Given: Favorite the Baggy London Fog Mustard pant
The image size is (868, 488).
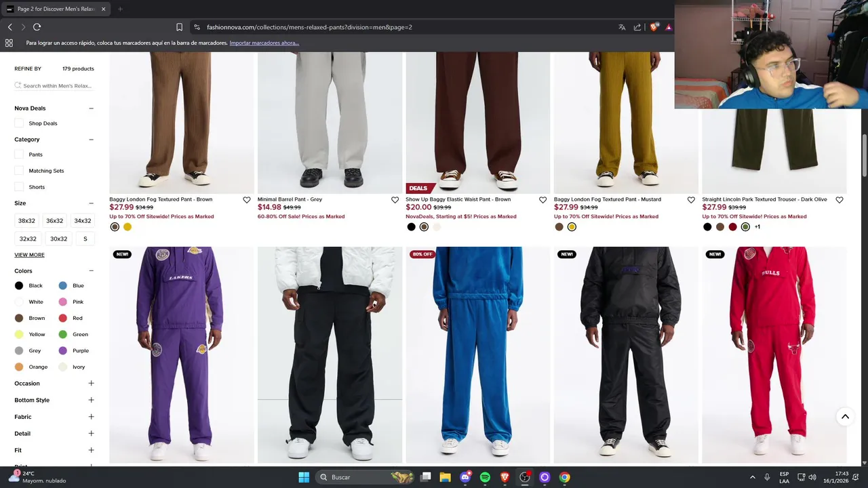Looking at the screenshot, I should pyautogui.click(x=691, y=200).
